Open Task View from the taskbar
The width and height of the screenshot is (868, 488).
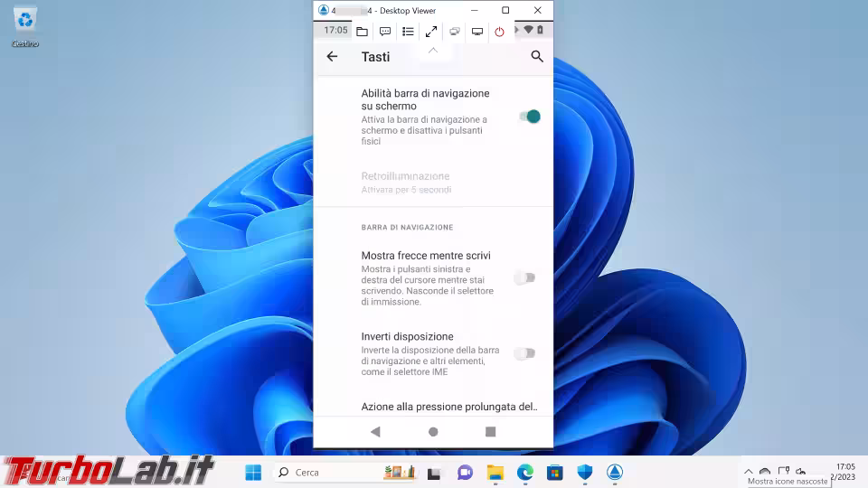tap(434, 473)
